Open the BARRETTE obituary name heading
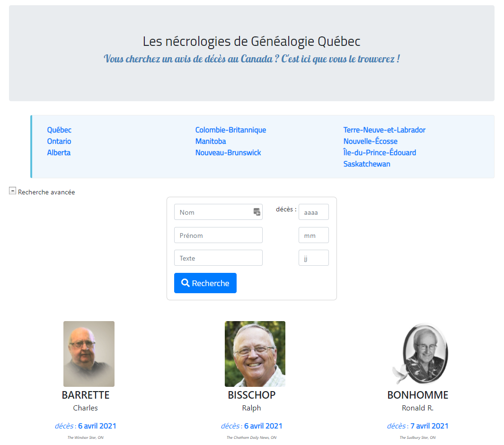Screen dimensions: 504x445 pos(86,395)
